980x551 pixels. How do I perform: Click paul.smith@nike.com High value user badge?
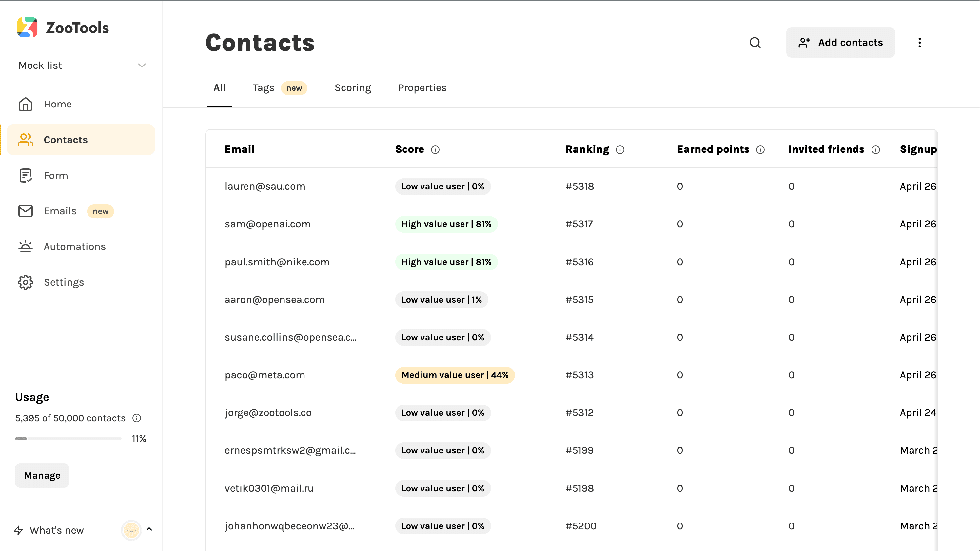[x=446, y=262]
